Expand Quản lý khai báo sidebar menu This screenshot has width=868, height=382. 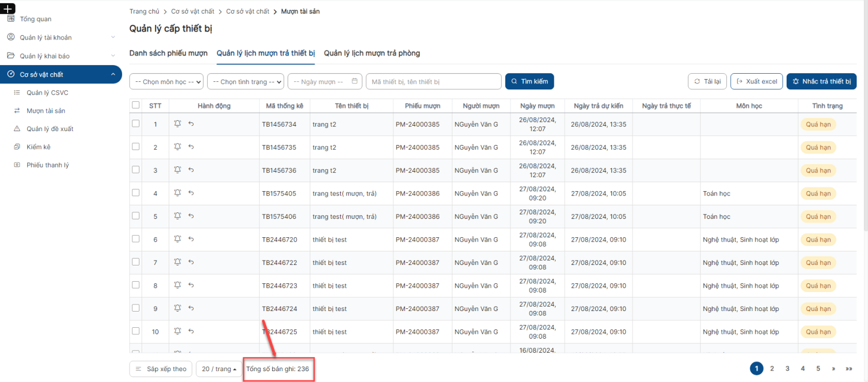click(x=61, y=56)
